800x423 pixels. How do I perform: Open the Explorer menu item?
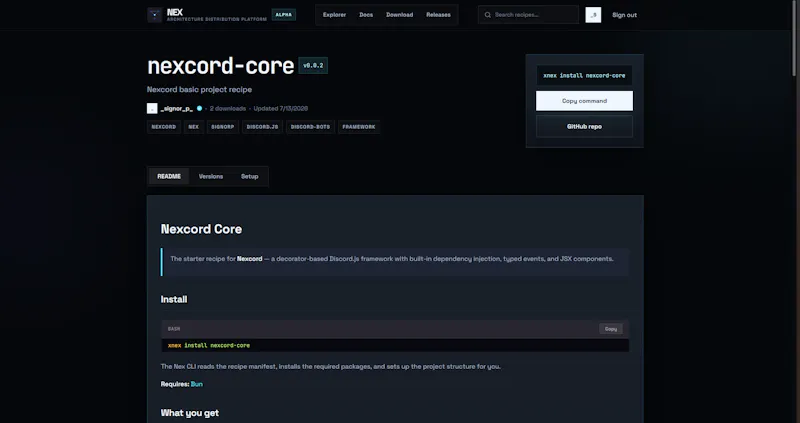[334, 15]
